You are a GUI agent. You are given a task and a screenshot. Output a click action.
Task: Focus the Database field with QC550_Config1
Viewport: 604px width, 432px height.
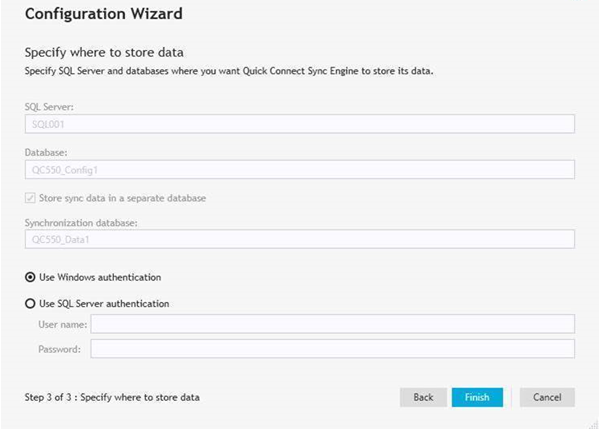coord(300,170)
